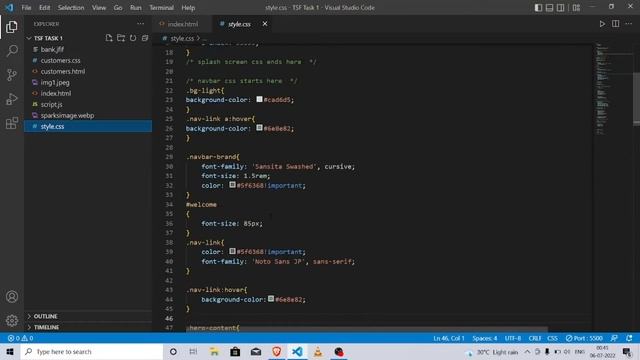Open notifications bell in status bar
The width and height of the screenshot is (640, 360).
coord(629,338)
